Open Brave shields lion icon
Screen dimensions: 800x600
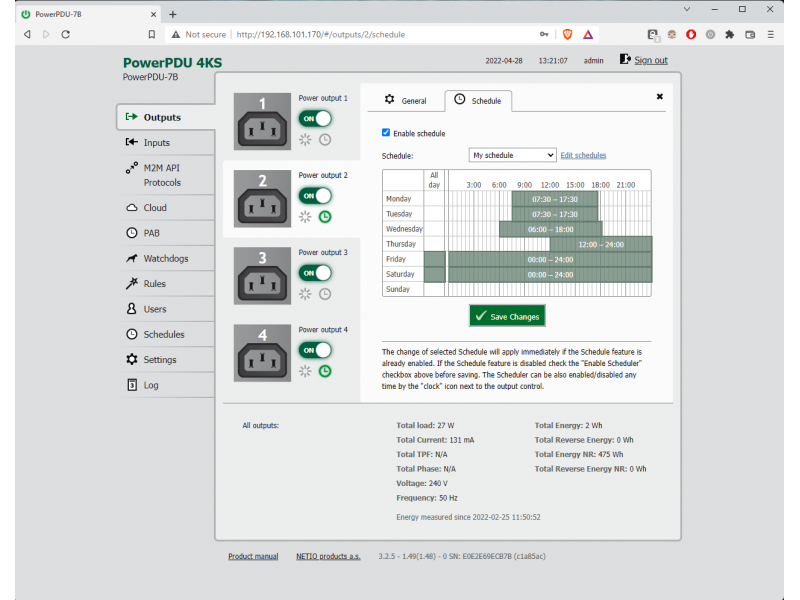pyautogui.click(x=567, y=34)
